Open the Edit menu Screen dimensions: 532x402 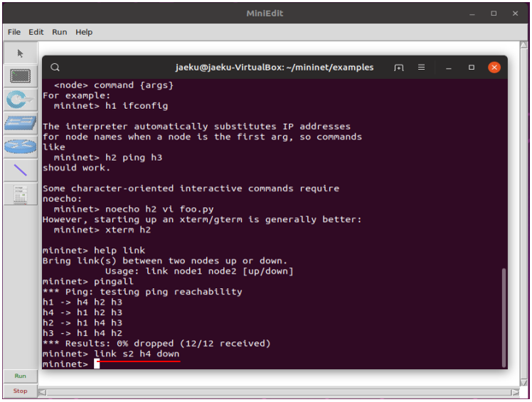click(x=36, y=32)
